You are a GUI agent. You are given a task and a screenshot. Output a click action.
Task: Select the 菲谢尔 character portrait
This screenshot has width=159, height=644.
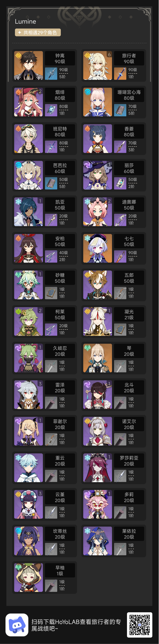(28, 431)
